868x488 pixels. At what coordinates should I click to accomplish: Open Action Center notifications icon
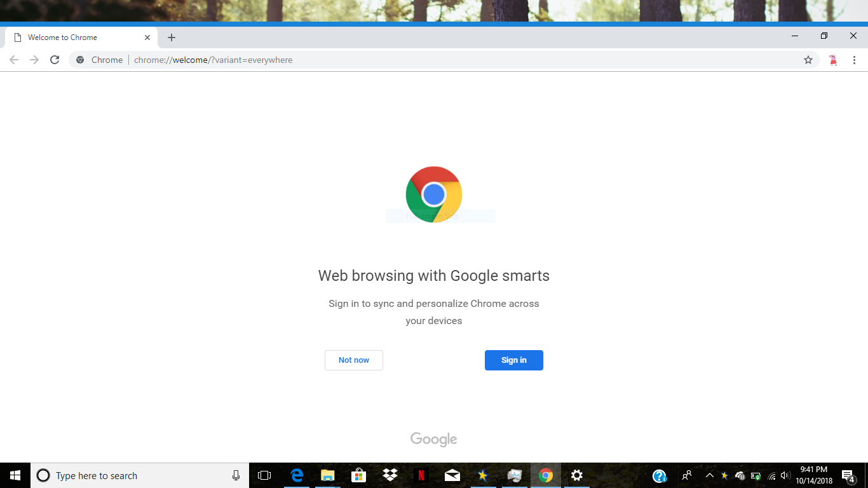(x=848, y=476)
